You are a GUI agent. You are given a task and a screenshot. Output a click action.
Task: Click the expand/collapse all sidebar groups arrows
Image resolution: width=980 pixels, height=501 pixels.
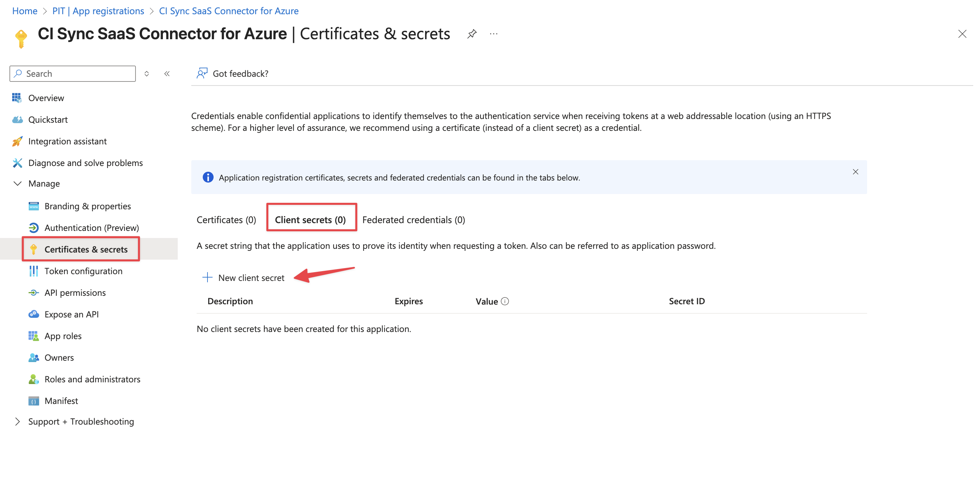click(x=146, y=73)
